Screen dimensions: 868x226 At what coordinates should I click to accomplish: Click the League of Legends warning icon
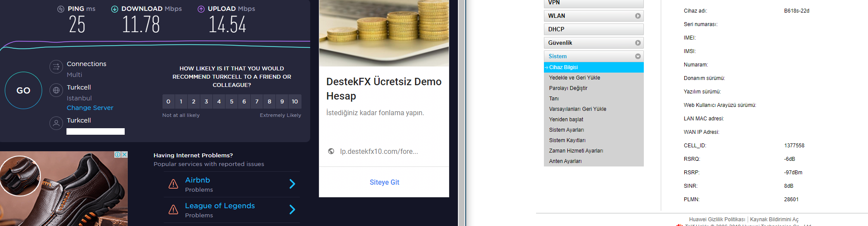coord(173,209)
